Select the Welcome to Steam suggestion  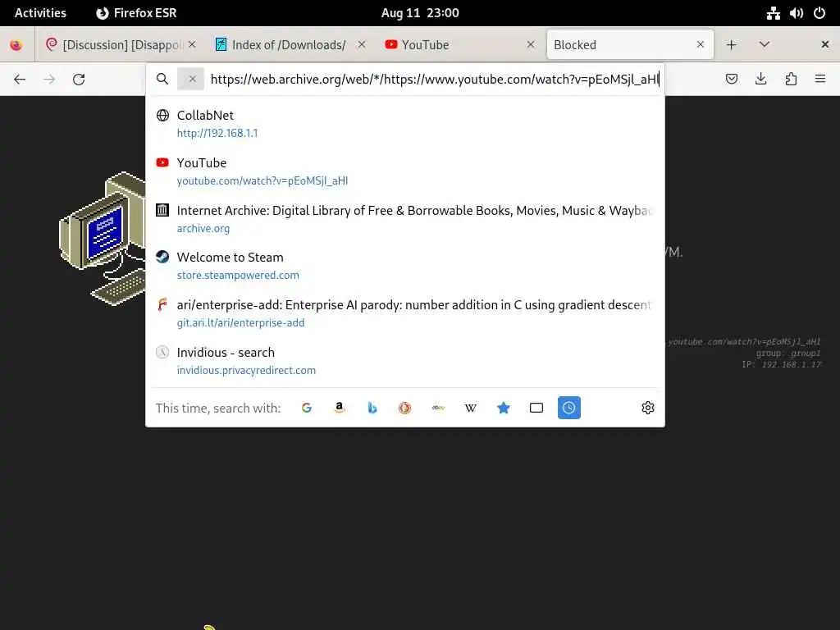pos(405,266)
